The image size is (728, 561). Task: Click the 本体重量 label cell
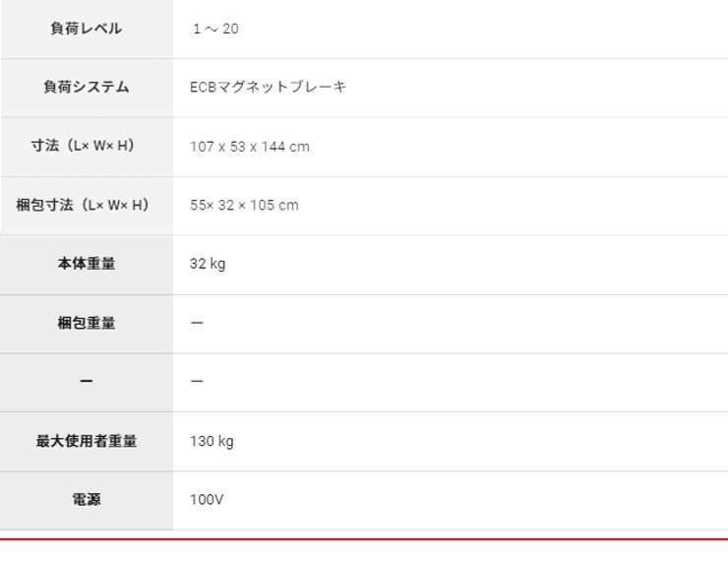(x=87, y=264)
